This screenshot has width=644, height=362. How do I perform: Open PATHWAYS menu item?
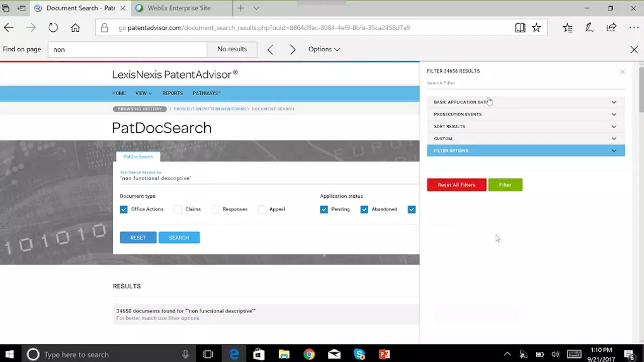[207, 93]
